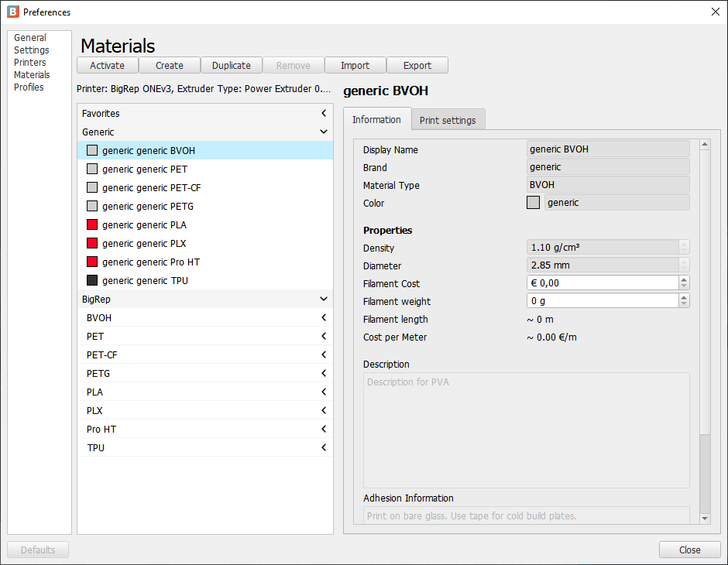Click the Diameter value field

coord(603,265)
